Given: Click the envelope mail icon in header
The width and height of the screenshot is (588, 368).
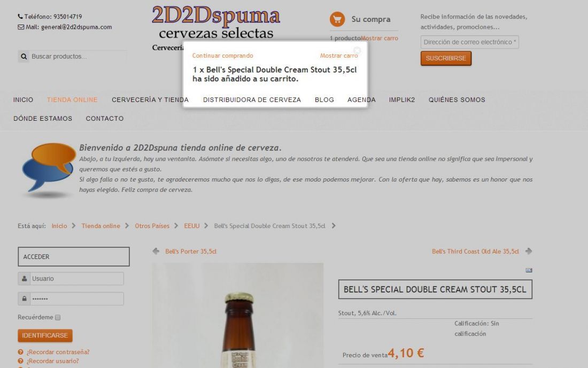Looking at the screenshot, I should click(x=21, y=27).
